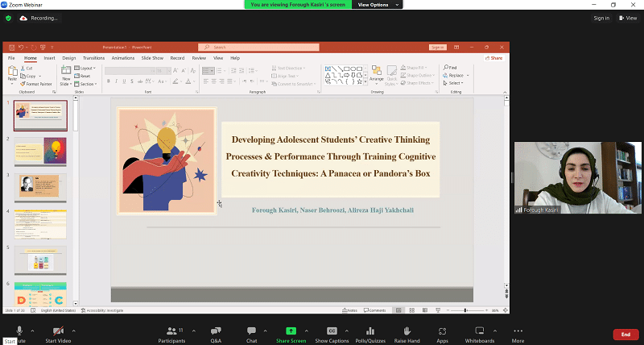Image resolution: width=644 pixels, height=345 pixels.
Task: Open the Whiteboards tool
Action: point(480,331)
